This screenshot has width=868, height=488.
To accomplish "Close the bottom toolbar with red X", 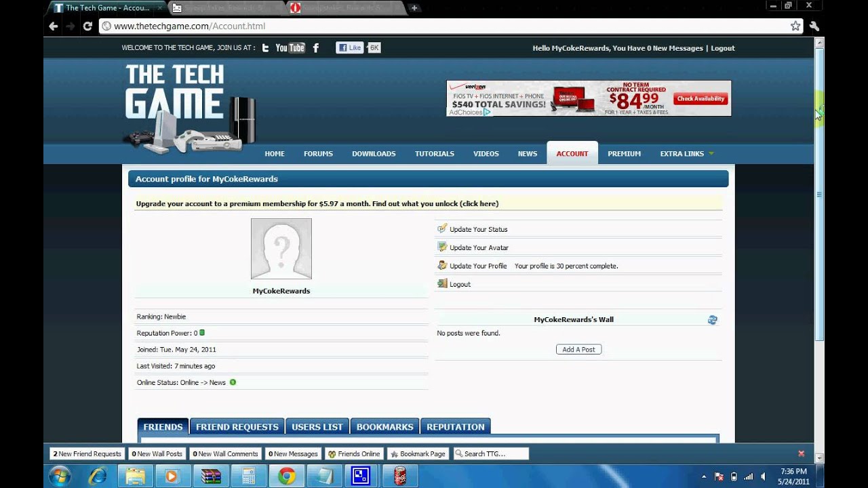I will click(x=801, y=453).
